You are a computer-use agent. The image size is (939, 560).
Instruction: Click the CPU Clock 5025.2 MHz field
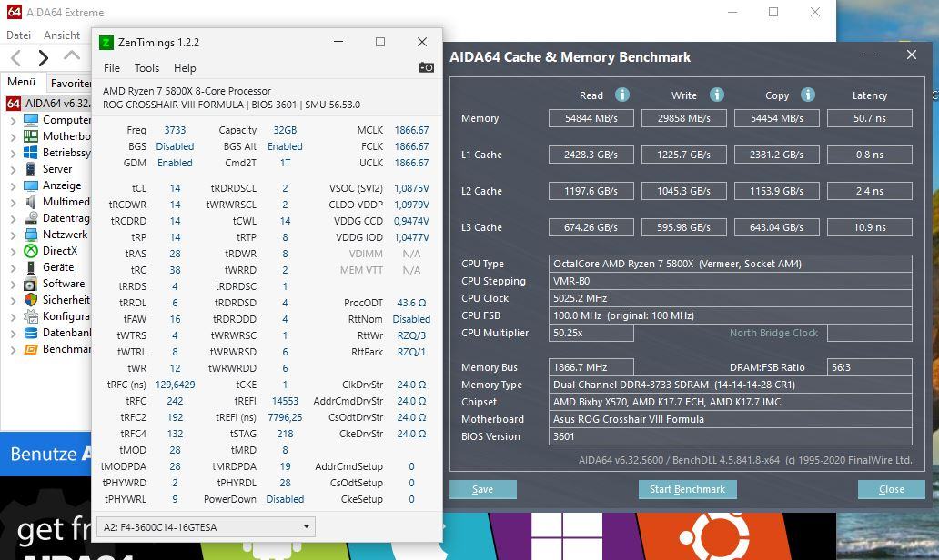click(x=730, y=298)
